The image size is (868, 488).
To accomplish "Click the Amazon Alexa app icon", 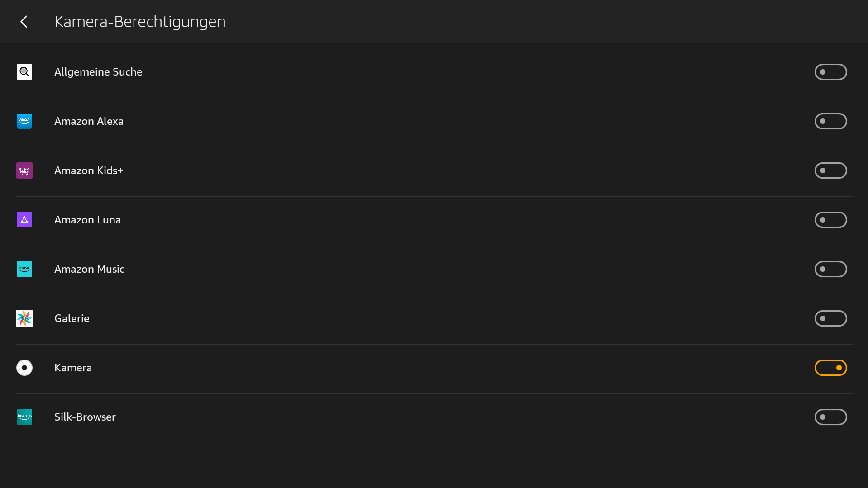I will tap(24, 121).
